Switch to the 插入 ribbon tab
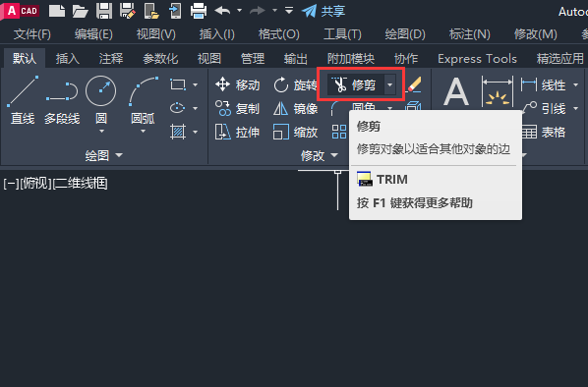The height and width of the screenshot is (387, 588). point(68,59)
